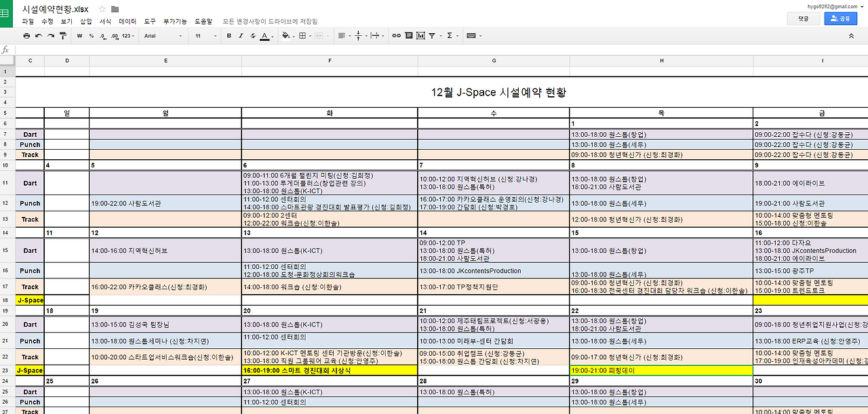This screenshot has width=868, height=414.
Task: Select cell 10:00-20:00 스타트업서비스워크숍(신청:이한솔)
Action: (x=165, y=357)
